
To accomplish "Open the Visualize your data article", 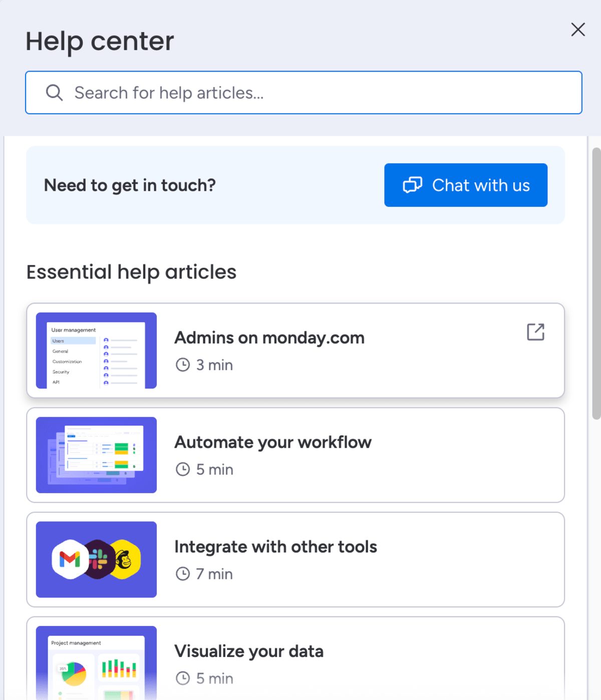I will pos(249,651).
